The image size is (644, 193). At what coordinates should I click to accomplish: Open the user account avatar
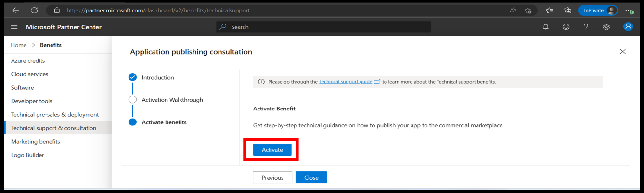click(x=628, y=27)
